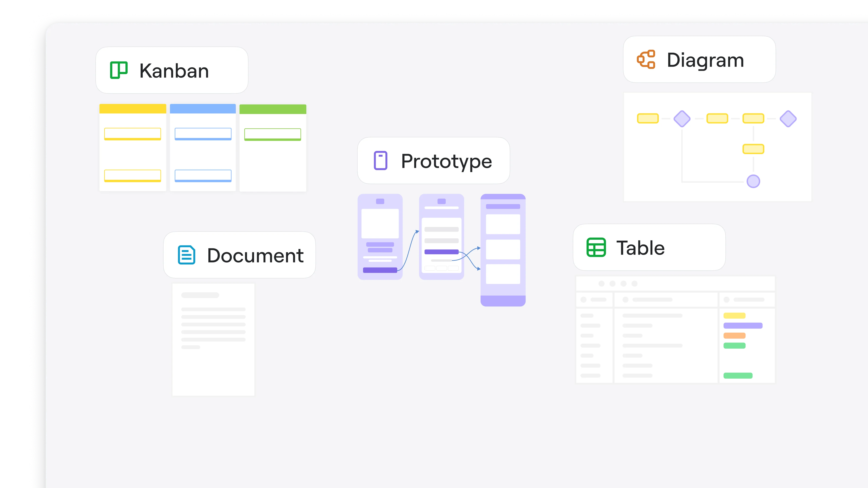This screenshot has width=868, height=488.
Task: Select the first purple diamond node
Action: click(x=682, y=119)
